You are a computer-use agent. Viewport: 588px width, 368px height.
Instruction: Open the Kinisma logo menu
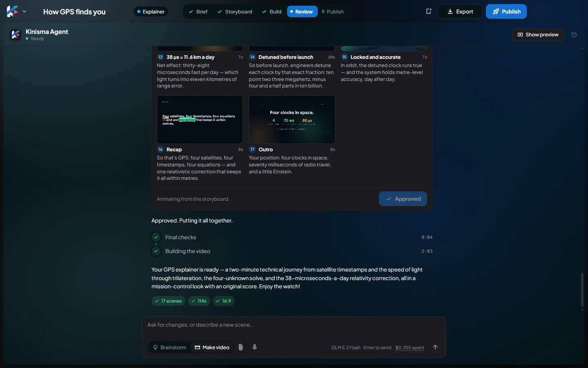click(12, 11)
